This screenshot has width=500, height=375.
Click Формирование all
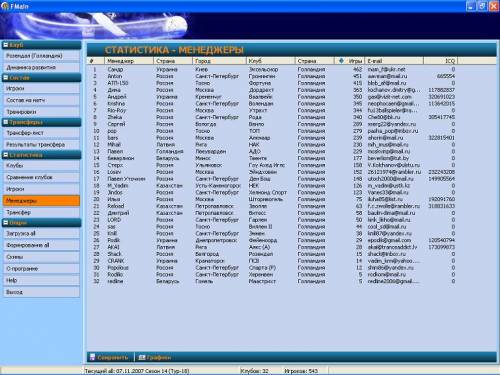point(41,245)
